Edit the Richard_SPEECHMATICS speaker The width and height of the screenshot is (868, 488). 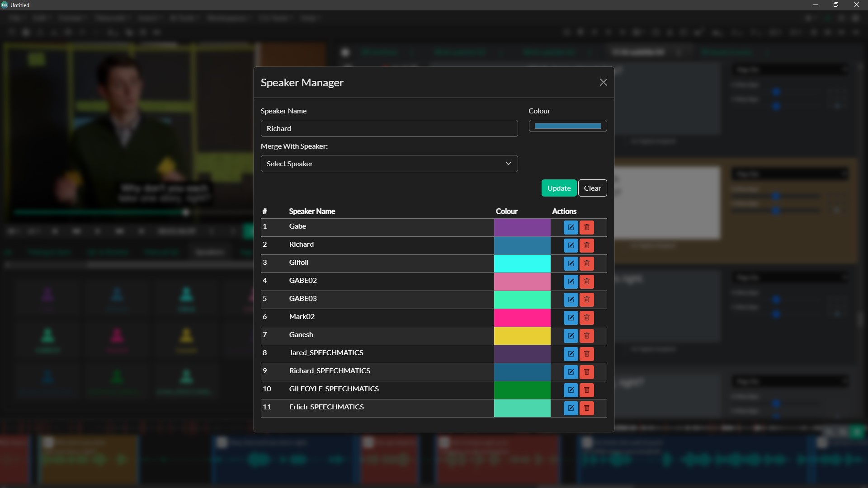pos(571,372)
